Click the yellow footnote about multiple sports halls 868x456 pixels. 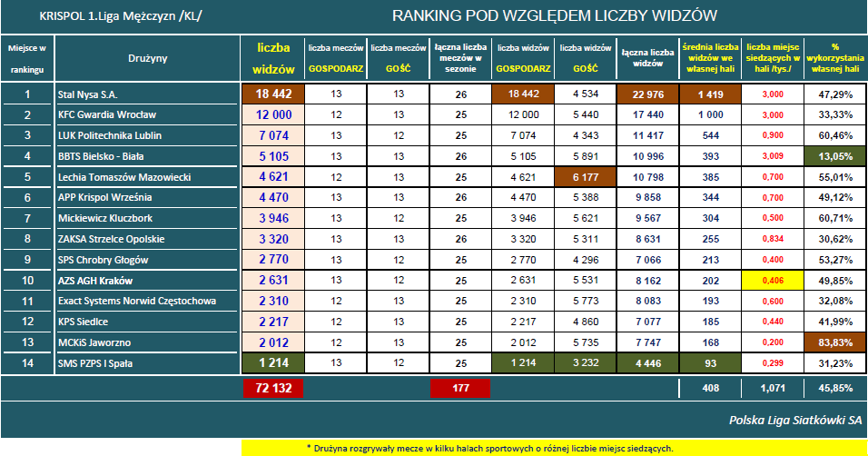[554, 448]
